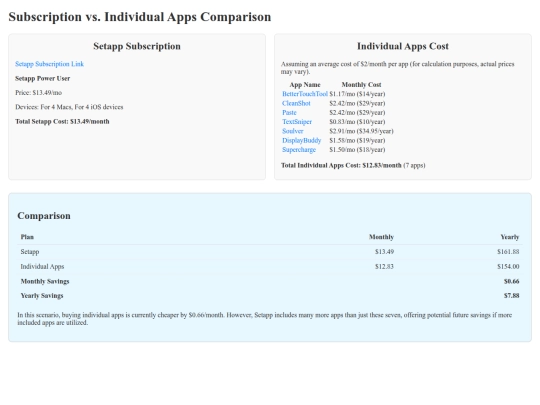Screen dimensions: 540x405
Task: Click the 'Comparison' section heading
Action: click(44, 216)
